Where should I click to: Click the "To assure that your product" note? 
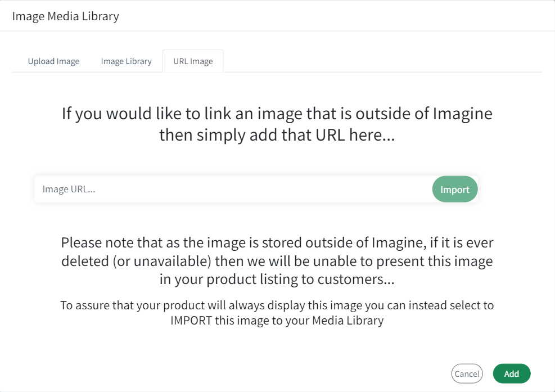277,313
